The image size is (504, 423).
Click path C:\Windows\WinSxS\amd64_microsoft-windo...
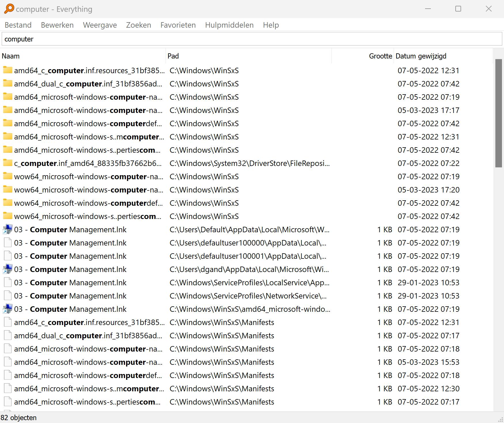[x=250, y=309]
